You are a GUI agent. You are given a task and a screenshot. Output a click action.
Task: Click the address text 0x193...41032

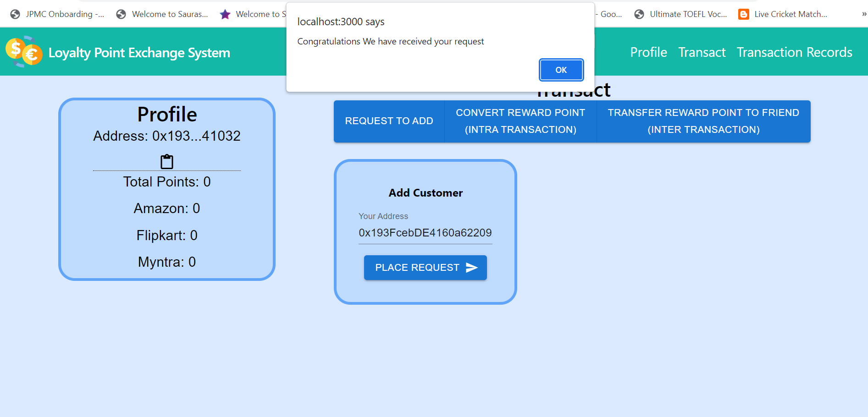[x=195, y=136]
